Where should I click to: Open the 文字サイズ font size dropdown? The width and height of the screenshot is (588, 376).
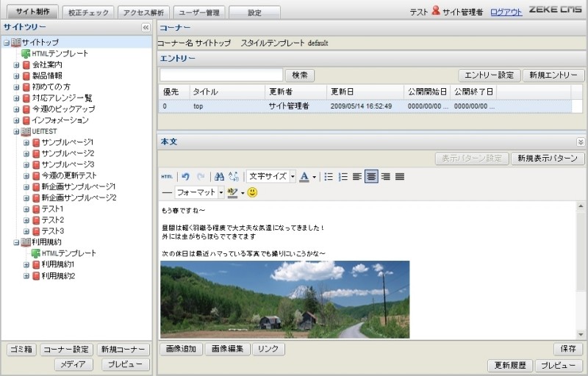[x=293, y=177]
